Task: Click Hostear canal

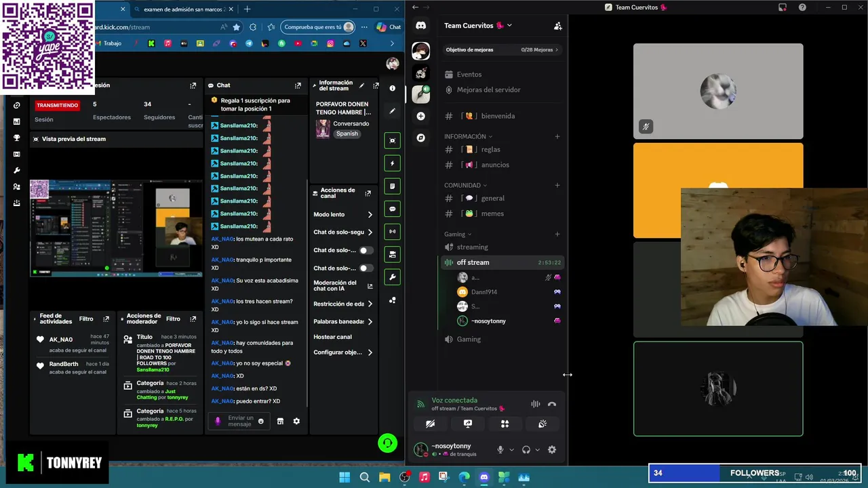Action: [332, 337]
